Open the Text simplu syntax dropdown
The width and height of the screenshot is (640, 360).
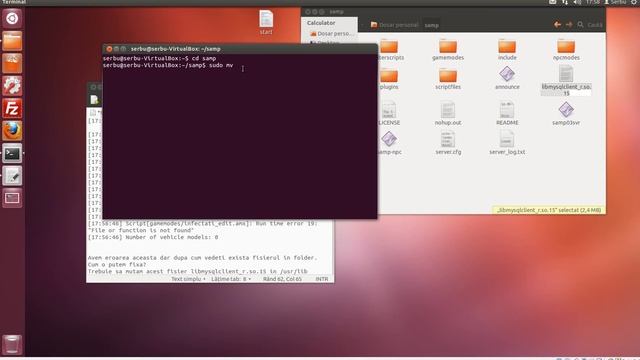188,279
